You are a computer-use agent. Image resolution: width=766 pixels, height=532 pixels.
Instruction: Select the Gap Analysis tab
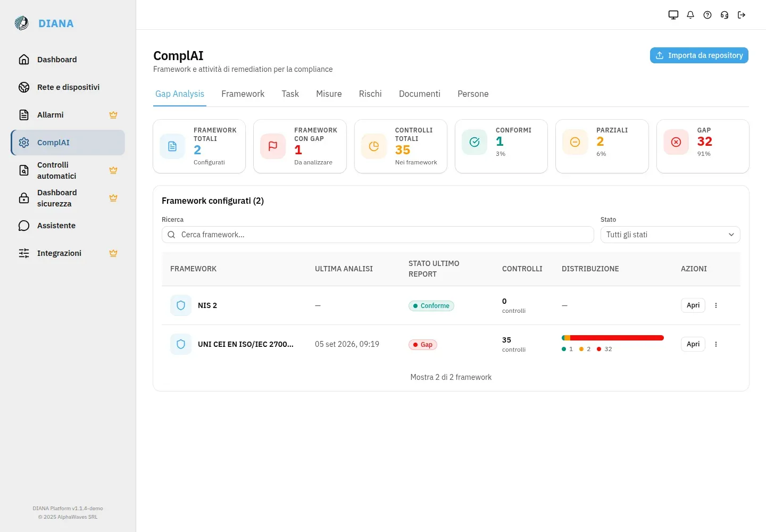(180, 94)
